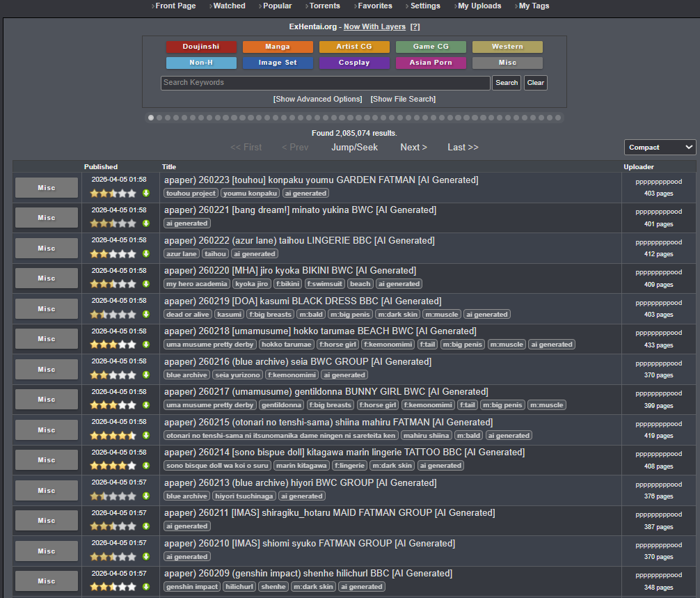Screen dimensions: 700x598
Task: Click the green torrent arrow in row 260221
Action: tap(146, 223)
